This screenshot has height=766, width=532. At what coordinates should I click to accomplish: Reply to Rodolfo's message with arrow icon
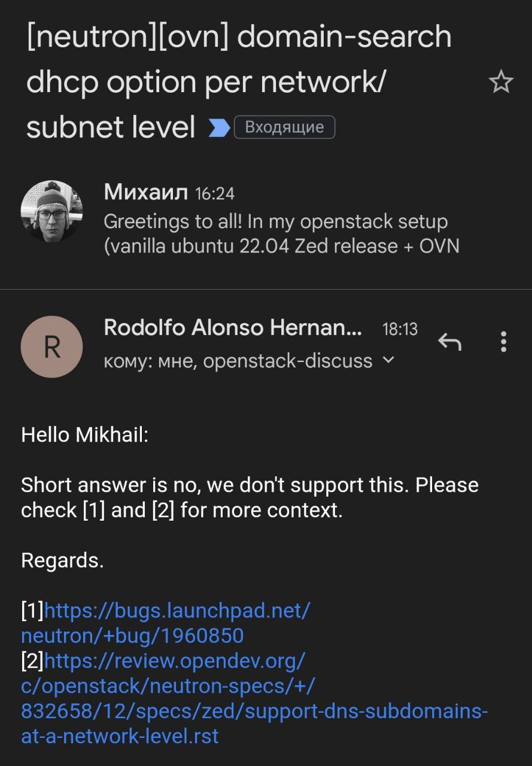pyautogui.click(x=450, y=342)
